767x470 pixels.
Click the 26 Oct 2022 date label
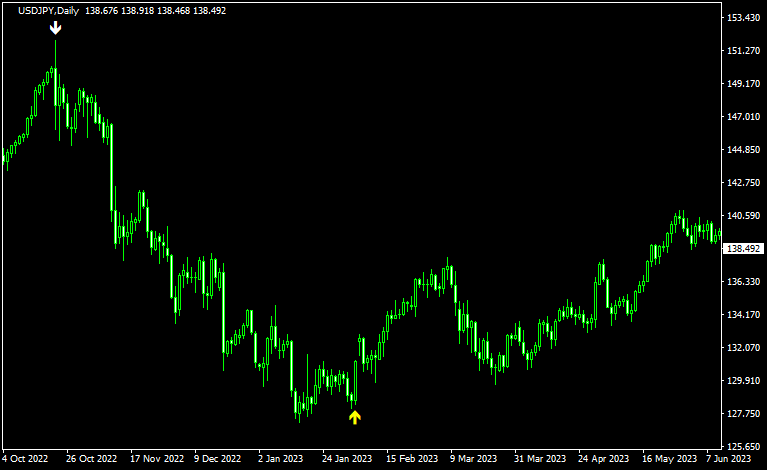pos(91,459)
